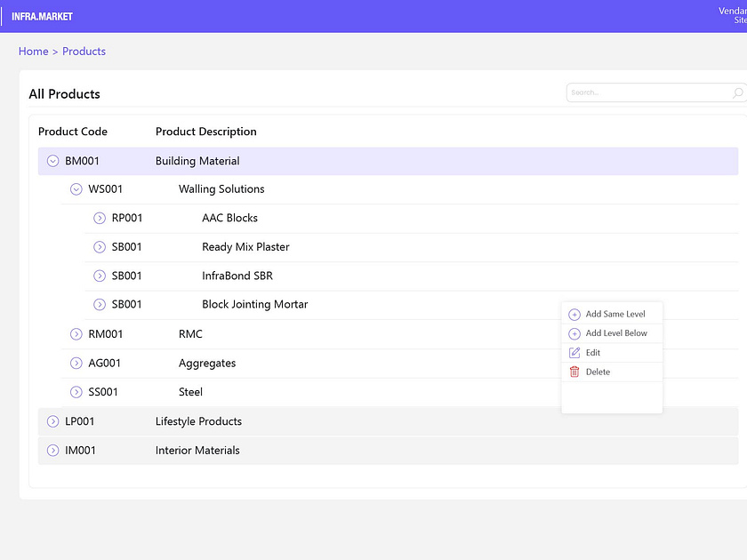
Task: Click the INFRA.MARKET logo
Action: point(41,16)
